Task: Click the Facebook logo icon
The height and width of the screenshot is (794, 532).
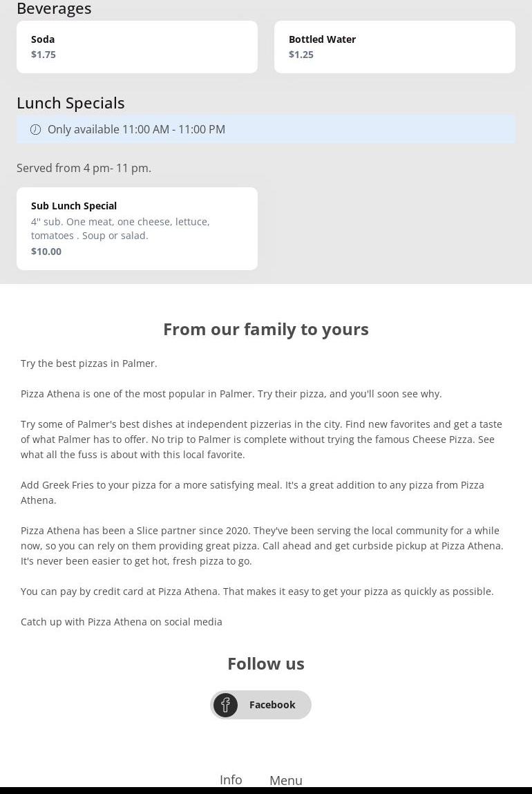Action: click(x=225, y=705)
